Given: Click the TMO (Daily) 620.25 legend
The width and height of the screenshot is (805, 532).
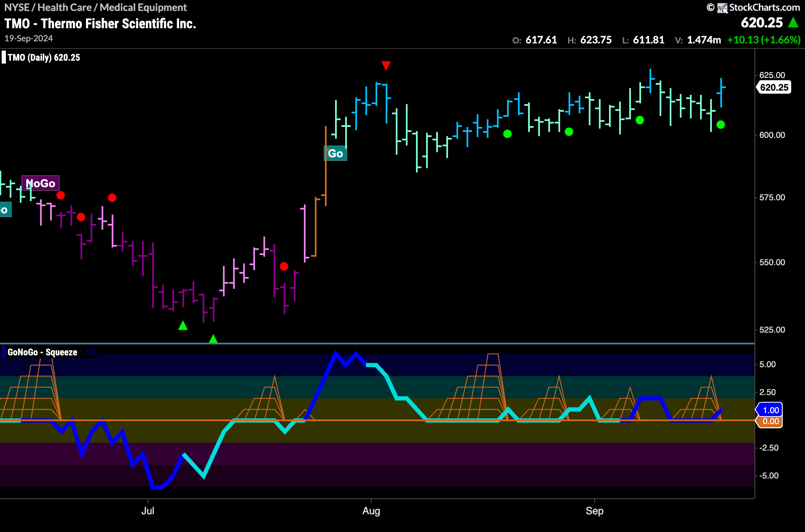Looking at the screenshot, I should click(44, 58).
